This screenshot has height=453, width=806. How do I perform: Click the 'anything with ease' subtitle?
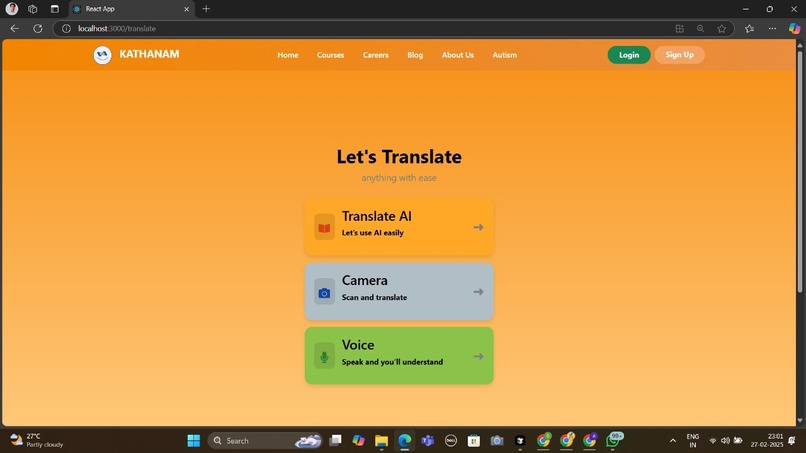tap(399, 178)
